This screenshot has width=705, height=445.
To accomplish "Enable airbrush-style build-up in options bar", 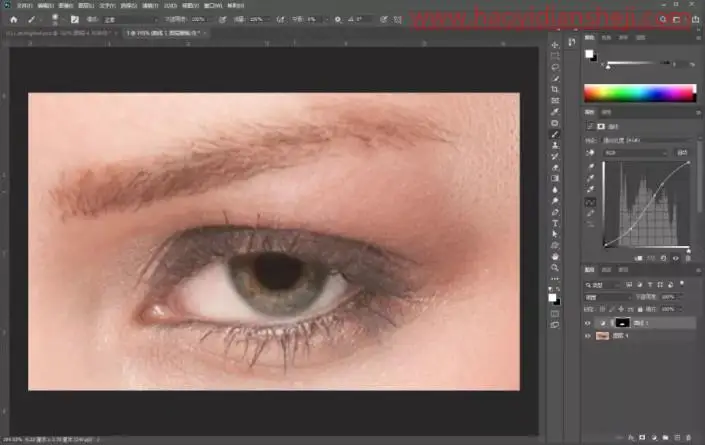I will tap(281, 19).
